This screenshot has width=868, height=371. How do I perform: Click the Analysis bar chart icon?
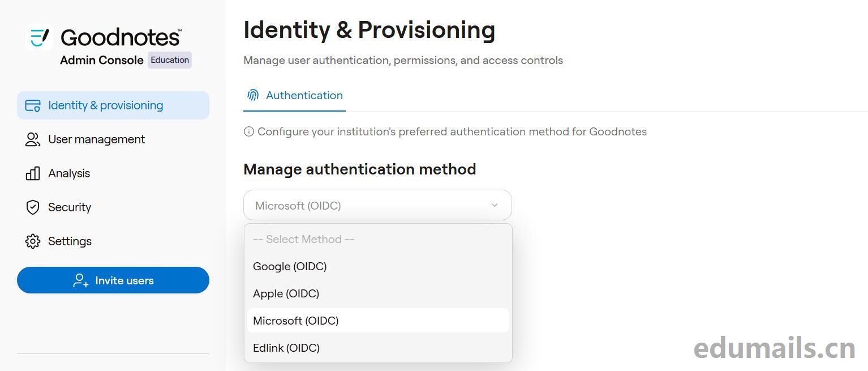point(33,173)
